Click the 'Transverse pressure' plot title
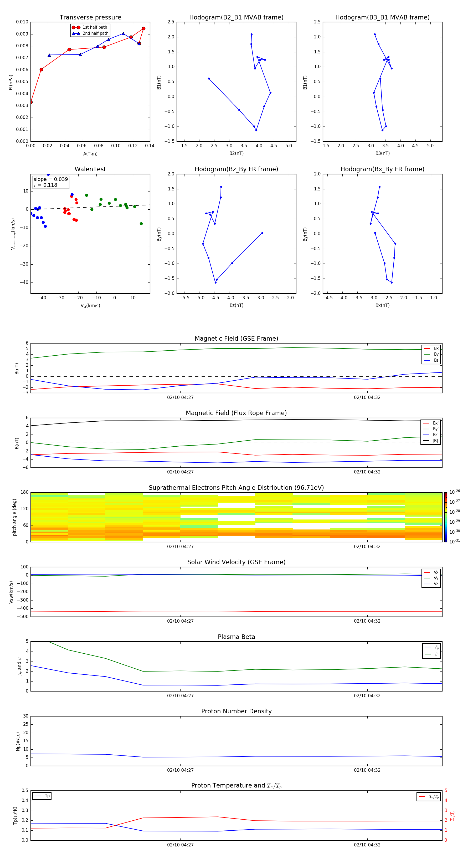473x868 pixels. (x=90, y=18)
